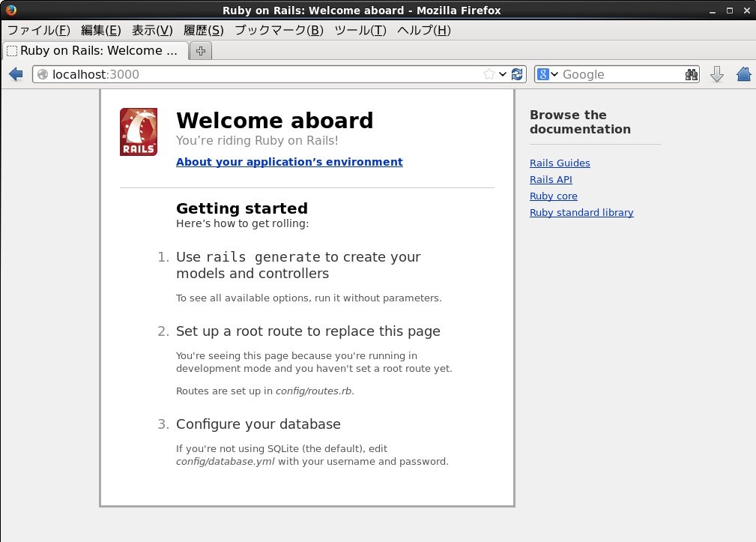
Task: Open the downloads arrow icon
Action: [717, 74]
